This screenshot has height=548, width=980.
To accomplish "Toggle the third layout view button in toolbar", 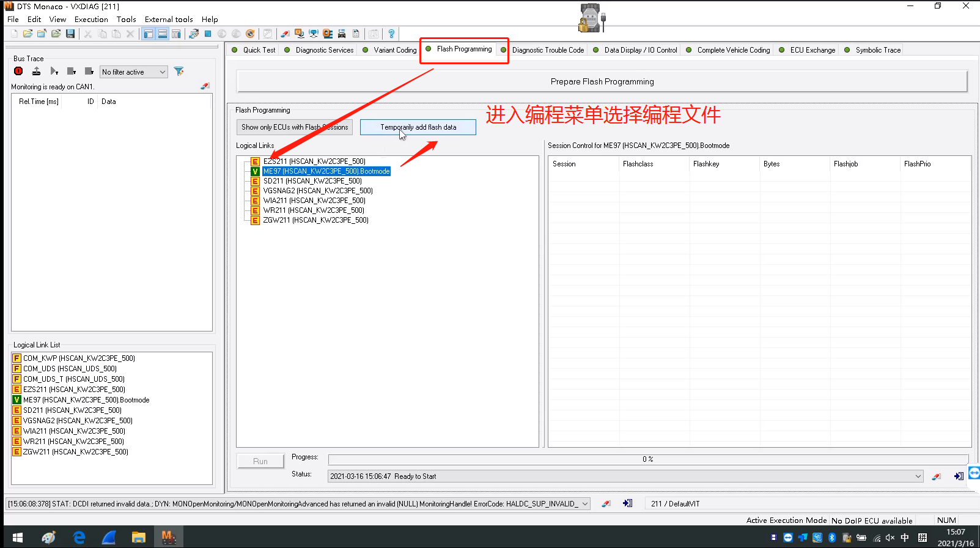I will [176, 34].
